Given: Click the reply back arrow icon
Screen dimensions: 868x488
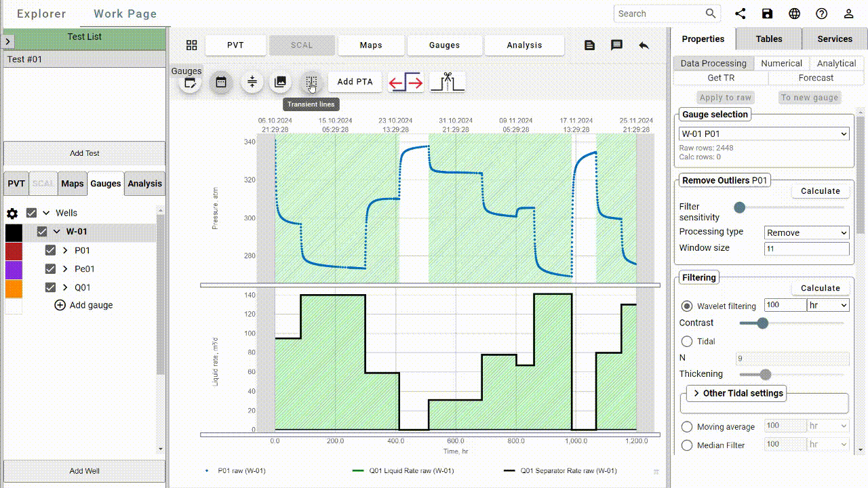Looking at the screenshot, I should (644, 45).
